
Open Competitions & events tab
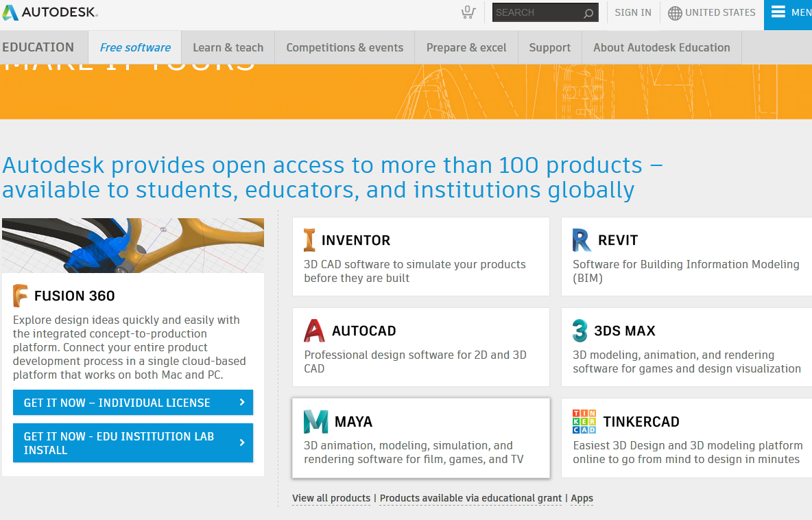coord(344,47)
